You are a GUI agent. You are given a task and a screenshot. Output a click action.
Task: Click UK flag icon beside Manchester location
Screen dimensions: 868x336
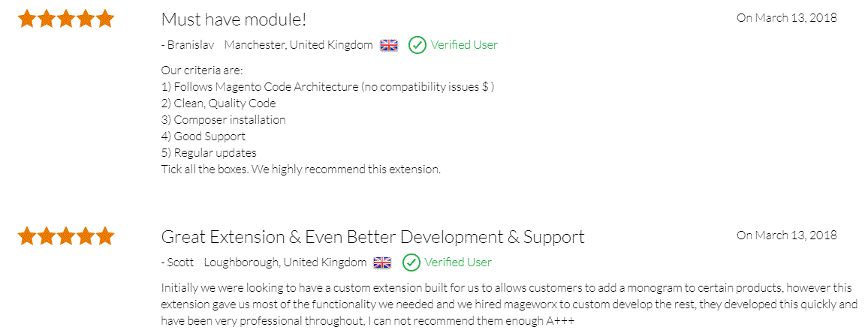[x=389, y=45]
